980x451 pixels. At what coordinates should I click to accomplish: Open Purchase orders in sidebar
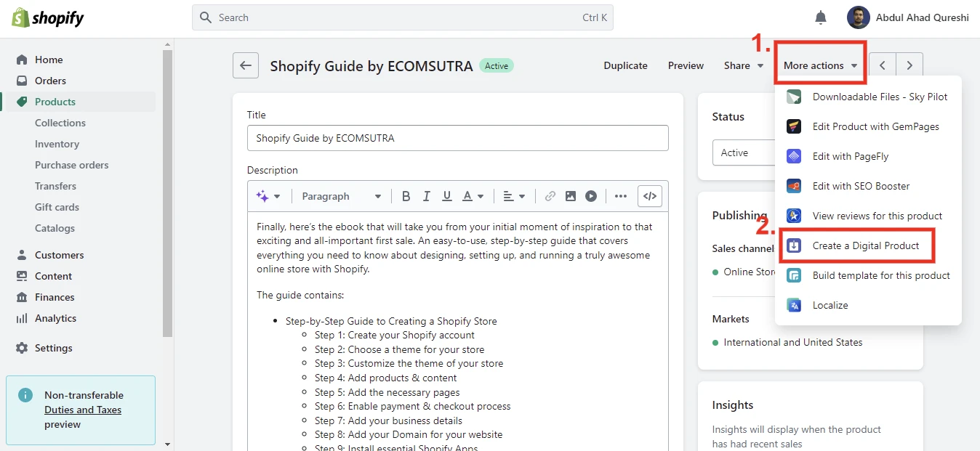click(x=72, y=165)
